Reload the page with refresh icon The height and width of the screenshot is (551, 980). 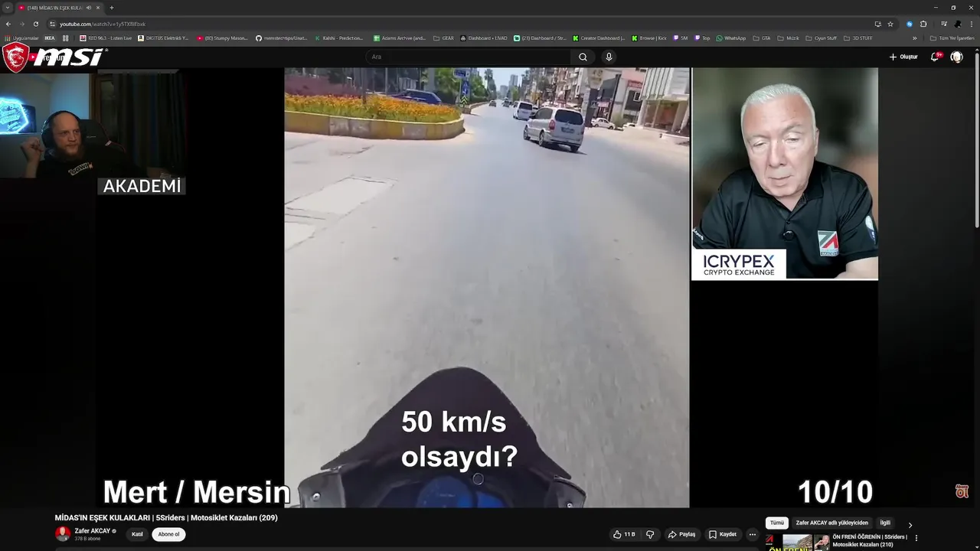tap(35, 24)
